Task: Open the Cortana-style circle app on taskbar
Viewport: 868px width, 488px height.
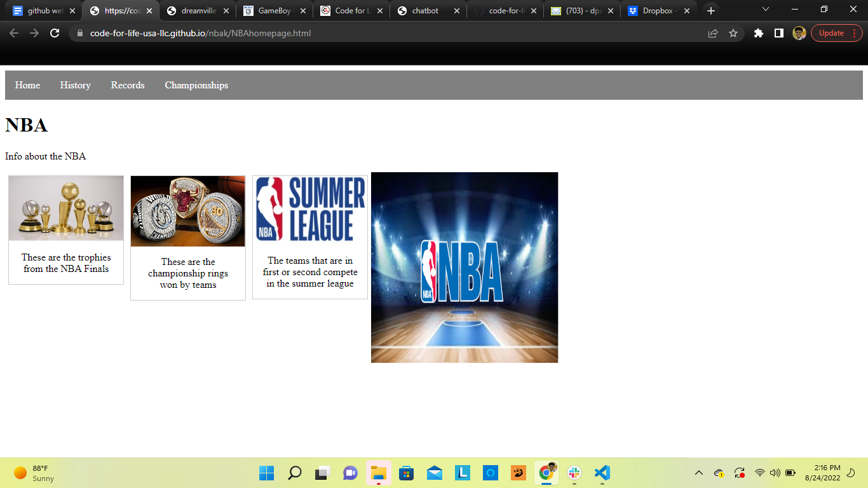Action: point(491,473)
